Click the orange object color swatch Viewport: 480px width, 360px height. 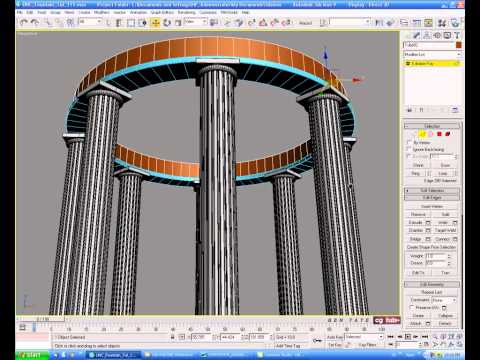459,45
